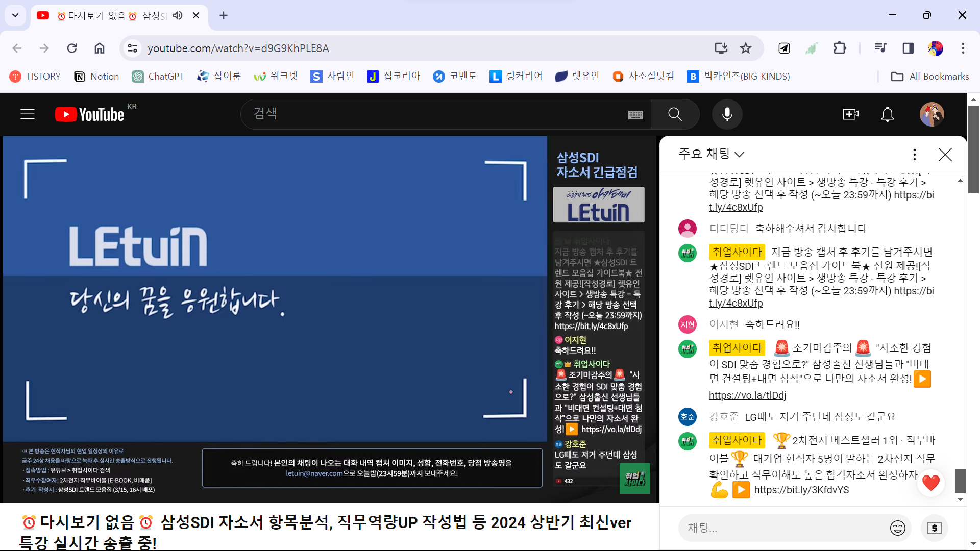Open the https://vo.la/tlDdj chat link

click(747, 395)
